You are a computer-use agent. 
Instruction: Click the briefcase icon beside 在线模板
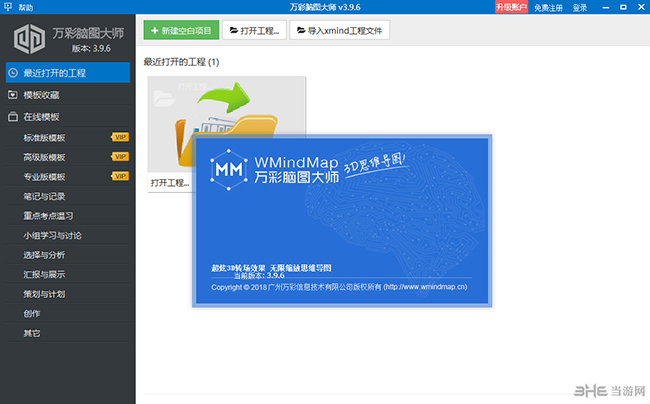click(13, 117)
